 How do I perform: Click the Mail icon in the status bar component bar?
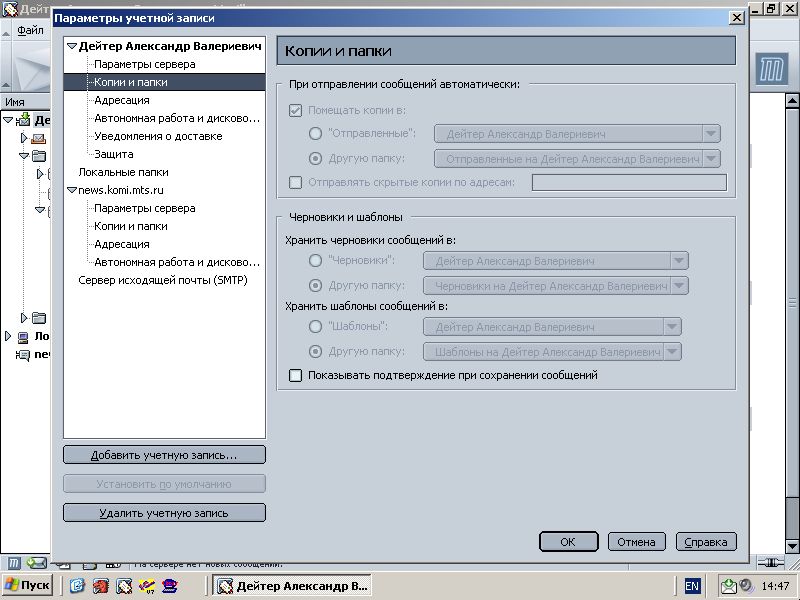click(x=36, y=563)
